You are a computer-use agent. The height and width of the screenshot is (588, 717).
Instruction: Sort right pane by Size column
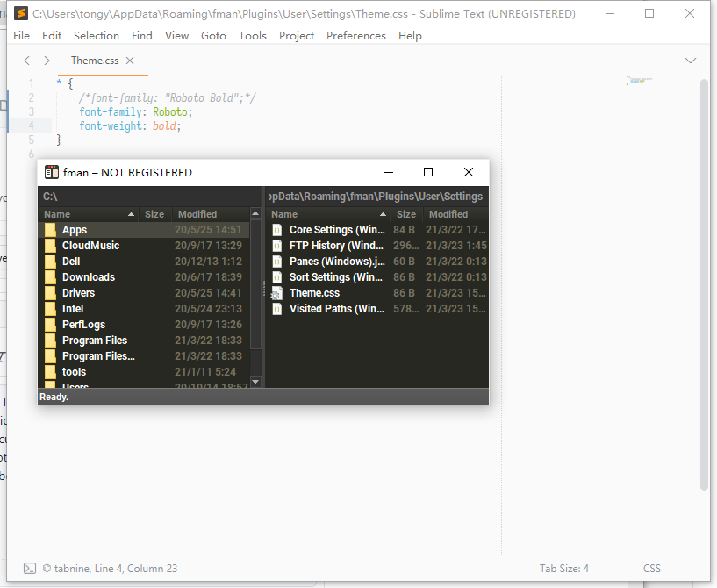point(406,214)
